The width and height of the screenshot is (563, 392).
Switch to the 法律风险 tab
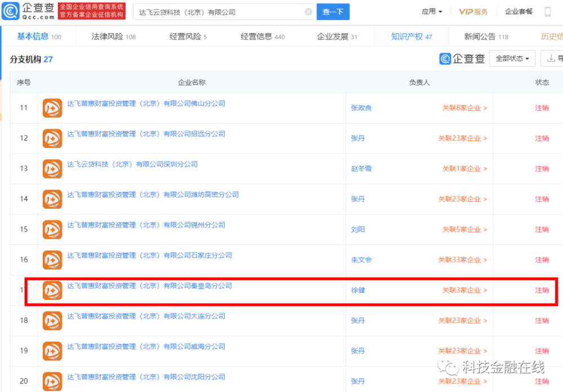coord(114,37)
